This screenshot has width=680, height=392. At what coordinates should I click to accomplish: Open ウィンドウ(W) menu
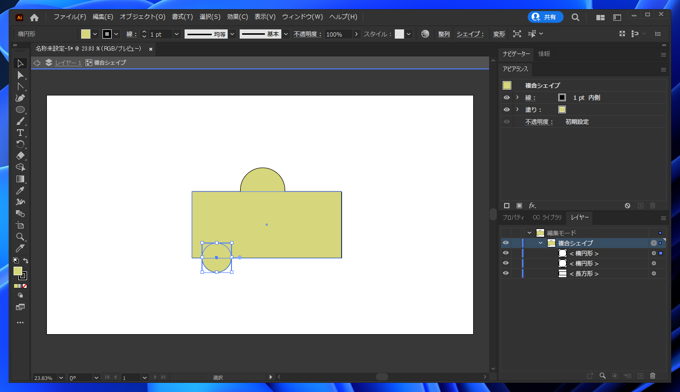302,17
